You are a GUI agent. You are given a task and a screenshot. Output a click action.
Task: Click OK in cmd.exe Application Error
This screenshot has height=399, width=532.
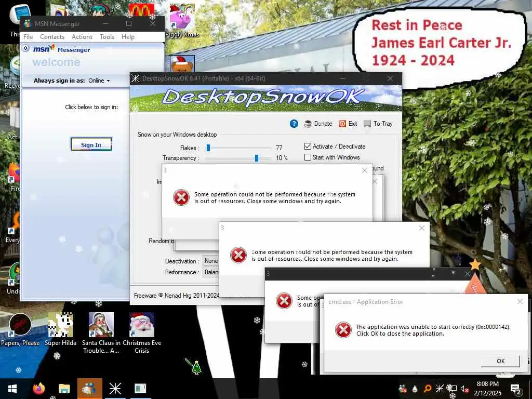pyautogui.click(x=500, y=361)
